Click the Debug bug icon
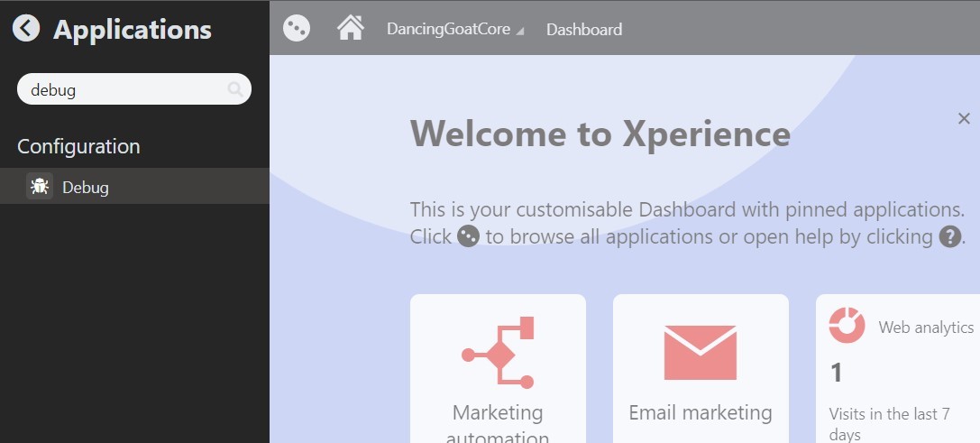The height and width of the screenshot is (443, 980). (x=40, y=187)
